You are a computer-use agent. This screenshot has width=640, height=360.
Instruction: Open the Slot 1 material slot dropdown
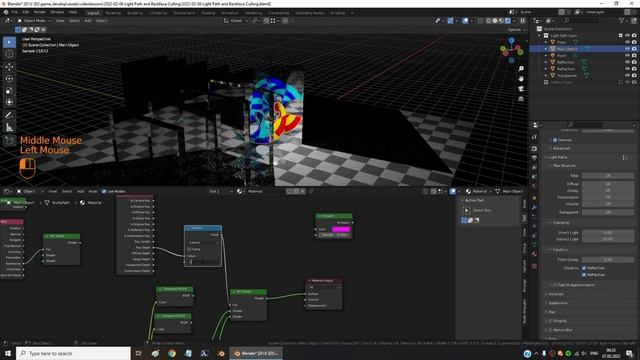220,191
